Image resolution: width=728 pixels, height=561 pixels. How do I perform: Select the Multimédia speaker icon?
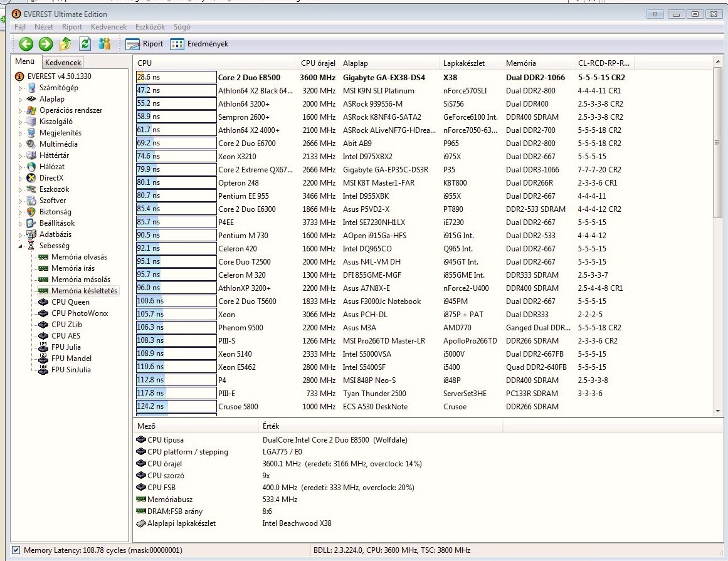31,144
